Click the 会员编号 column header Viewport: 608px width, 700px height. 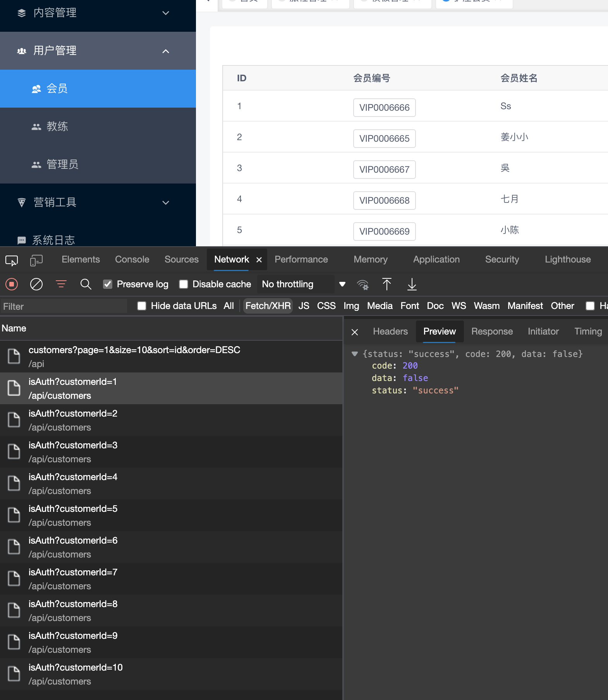(371, 78)
